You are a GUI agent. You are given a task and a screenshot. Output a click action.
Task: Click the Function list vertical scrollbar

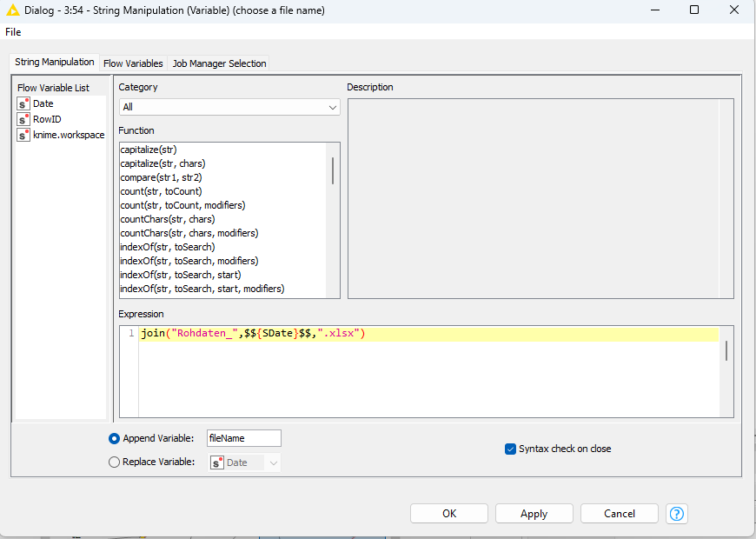[x=333, y=170]
